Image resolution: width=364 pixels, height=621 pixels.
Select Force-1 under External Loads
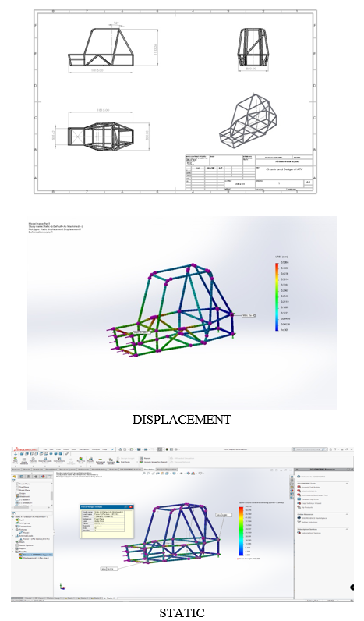pyautogui.click(x=33, y=539)
